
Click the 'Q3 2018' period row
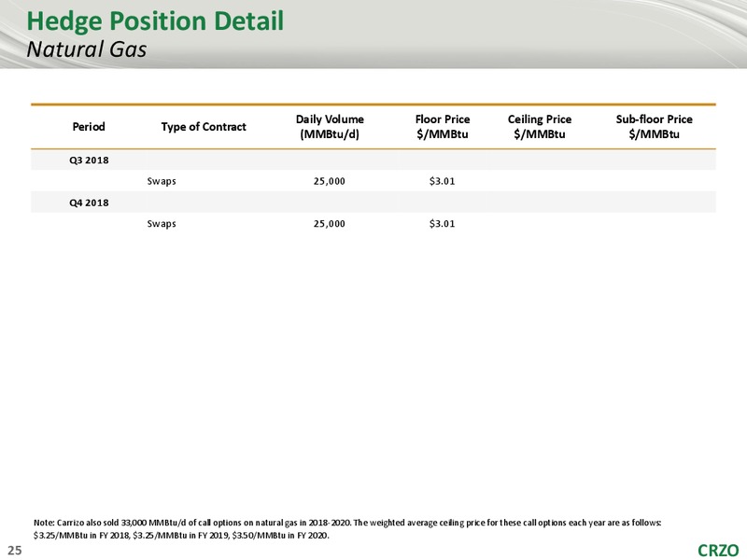(x=373, y=160)
